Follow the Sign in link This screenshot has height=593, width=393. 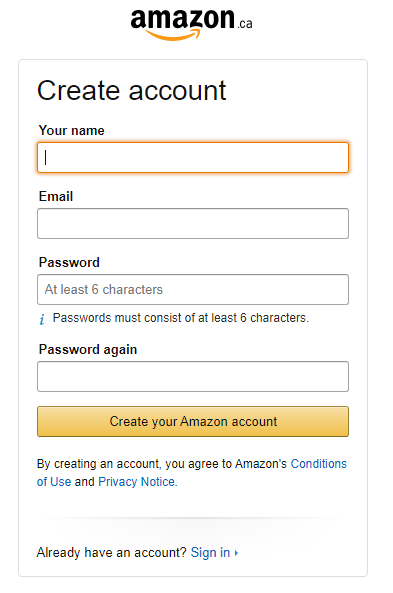[210, 553]
